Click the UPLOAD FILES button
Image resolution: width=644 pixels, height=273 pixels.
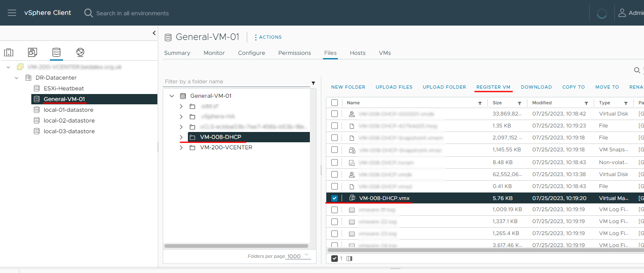point(394,87)
